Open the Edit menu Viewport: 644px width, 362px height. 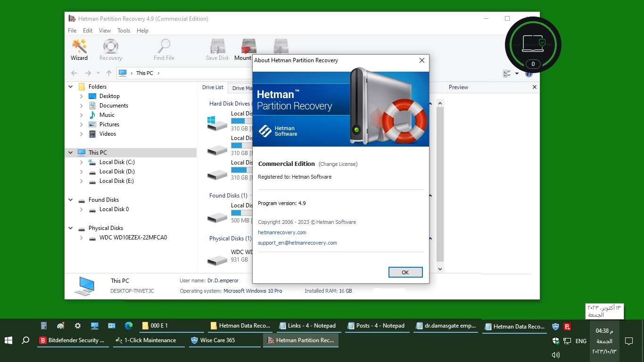click(88, 31)
